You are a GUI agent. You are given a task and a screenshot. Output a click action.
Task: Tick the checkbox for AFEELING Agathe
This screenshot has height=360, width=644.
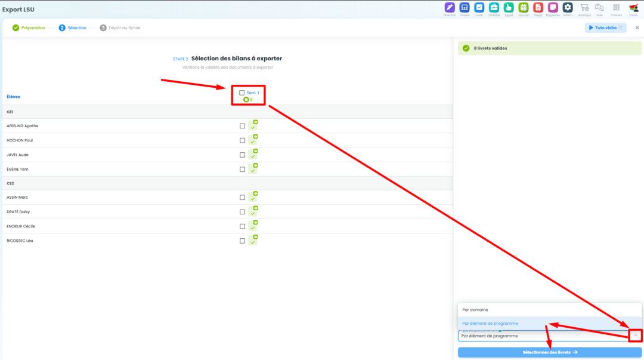tap(242, 126)
